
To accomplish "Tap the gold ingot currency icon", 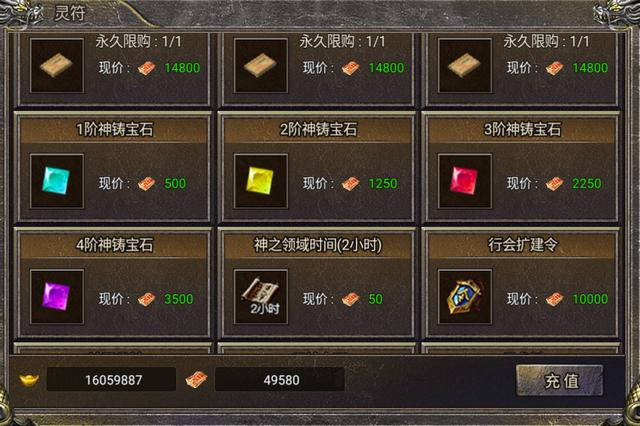I will tap(29, 379).
